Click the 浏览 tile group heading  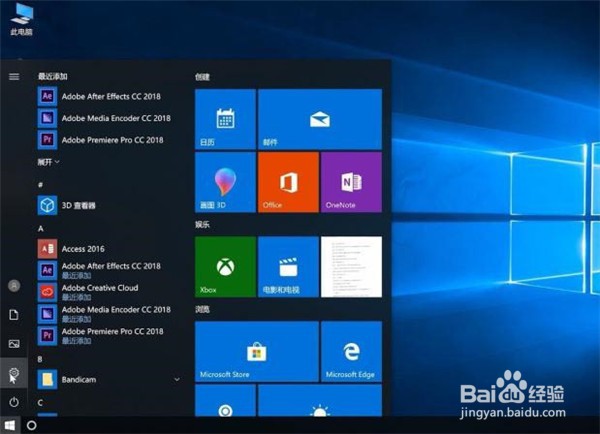[202, 309]
